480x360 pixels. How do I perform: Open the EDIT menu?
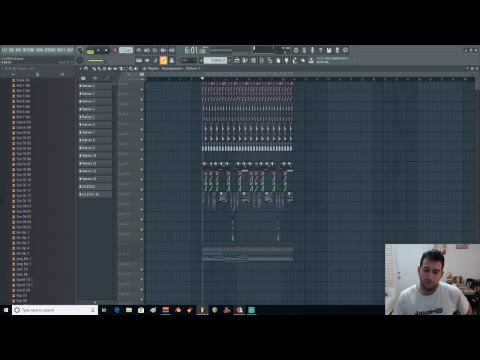11,50
